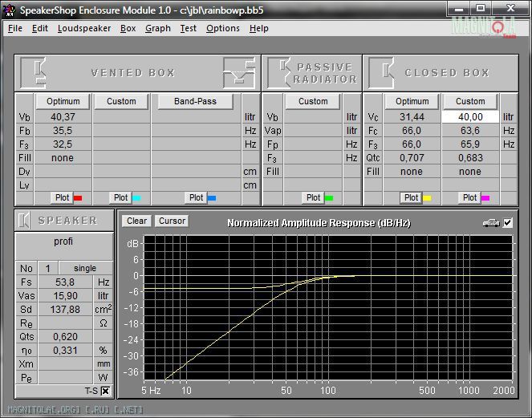Click the car cabin response icon
Viewport: 532px width, 418px height.
[491, 223]
